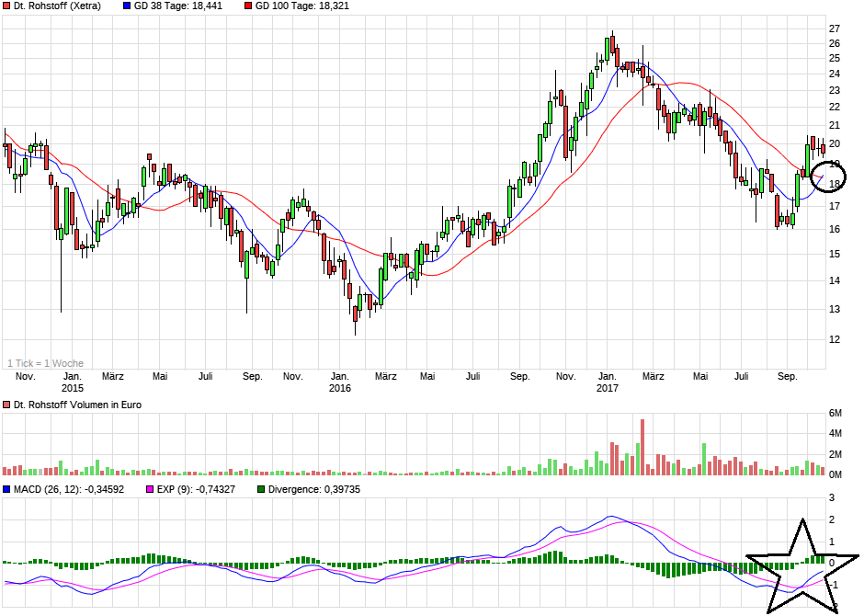Click the 'Divergence: 0,39735' label

pos(314,489)
